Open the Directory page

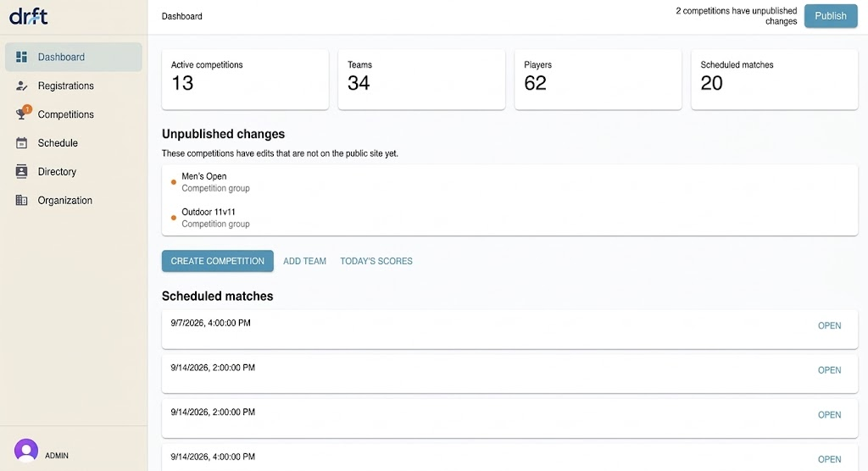(74, 172)
